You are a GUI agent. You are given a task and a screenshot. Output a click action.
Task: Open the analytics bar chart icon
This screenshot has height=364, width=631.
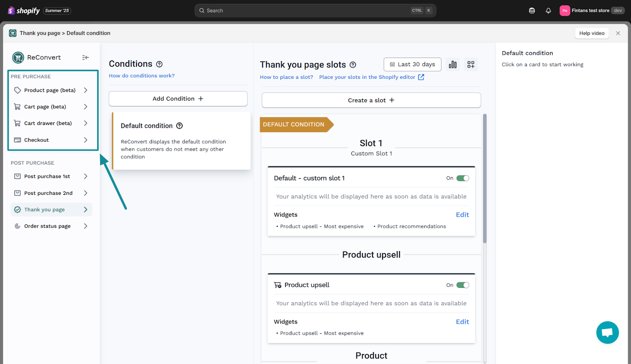(453, 65)
